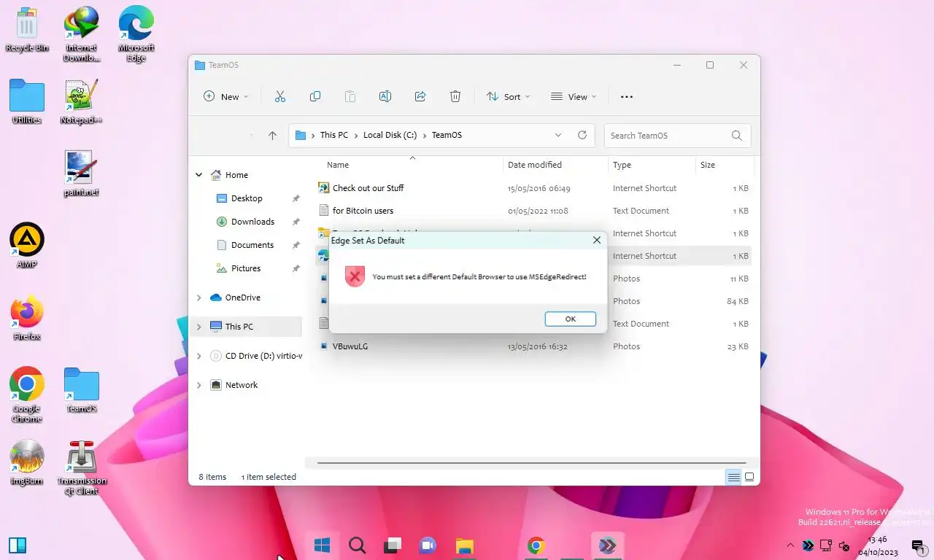This screenshot has height=560, width=934.
Task: Go up one folder level with Up arrow
Action: point(272,135)
